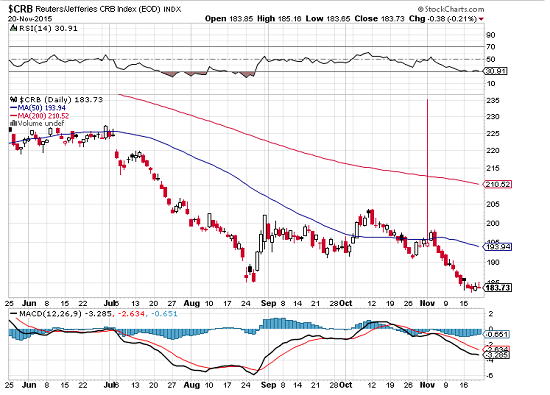Click the Sep label under the price chart
Image resolution: width=550 pixels, height=395 pixels.
click(x=269, y=303)
